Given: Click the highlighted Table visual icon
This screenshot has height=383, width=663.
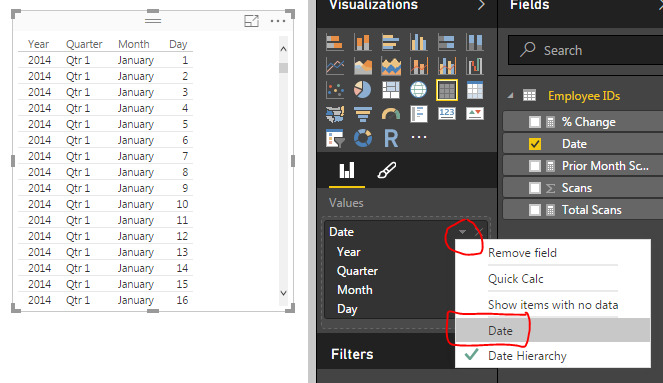Looking at the screenshot, I should [x=447, y=90].
